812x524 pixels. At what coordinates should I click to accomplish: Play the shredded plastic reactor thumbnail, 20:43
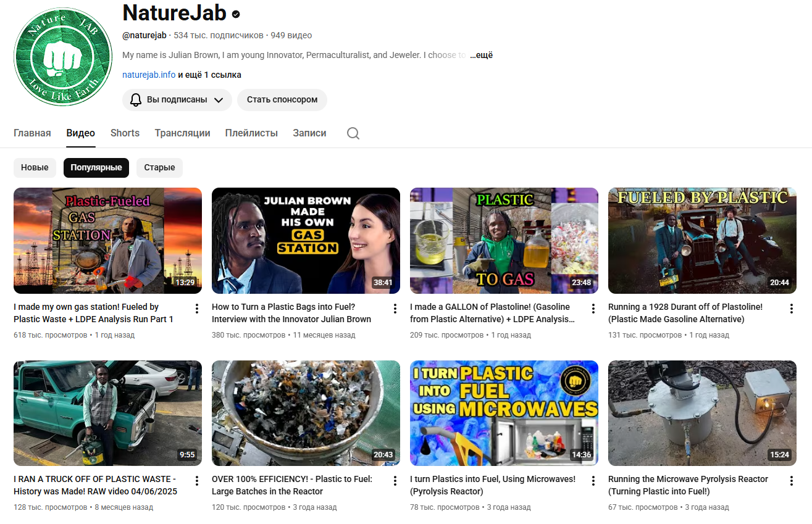(x=306, y=413)
